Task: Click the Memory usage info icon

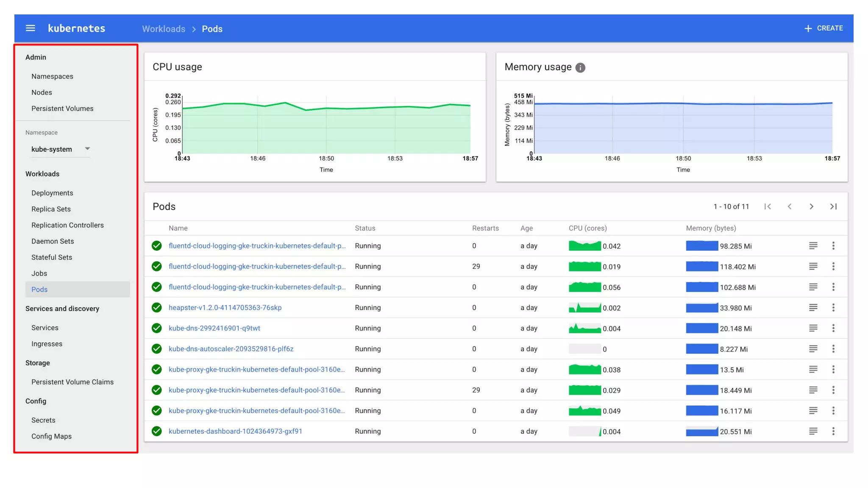Action: pyautogui.click(x=580, y=68)
